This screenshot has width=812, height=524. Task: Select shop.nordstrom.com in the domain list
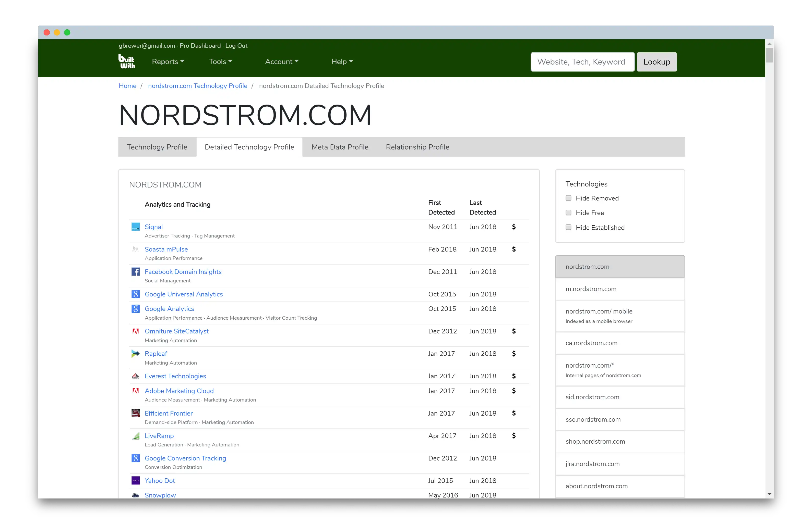pyautogui.click(x=620, y=441)
